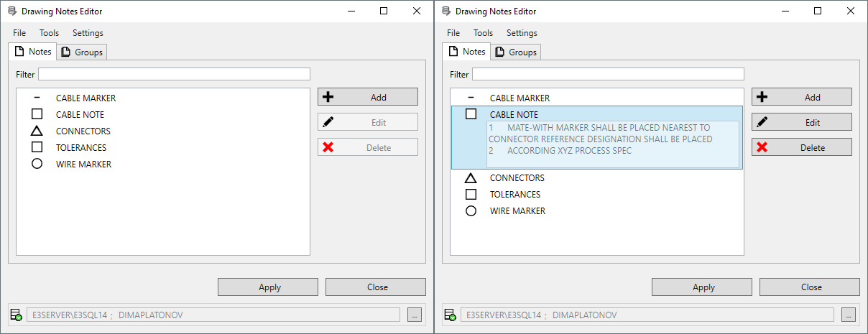This screenshot has height=334, width=868.
Task: Click the square icon of selected CABLE NOTE
Action: [x=471, y=114]
